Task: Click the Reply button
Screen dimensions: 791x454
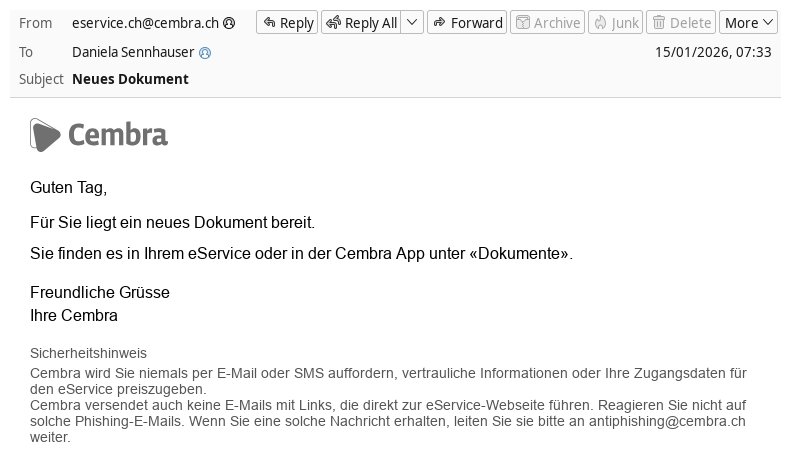Action: pyautogui.click(x=287, y=23)
